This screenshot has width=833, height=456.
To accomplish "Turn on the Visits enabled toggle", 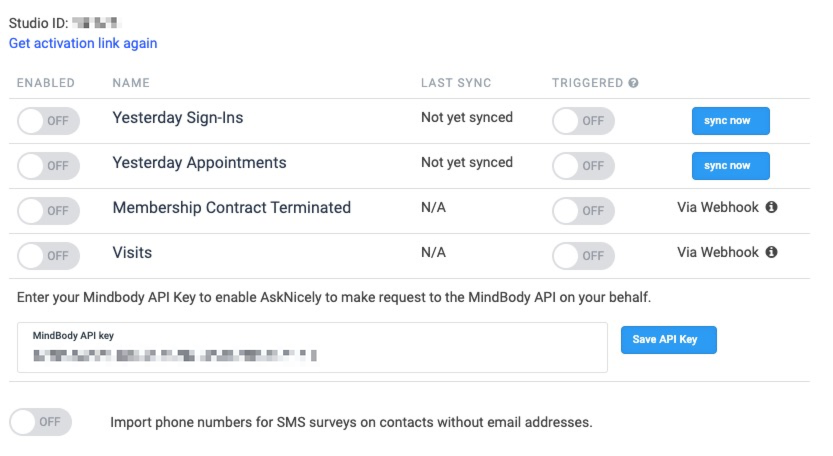I will (47, 256).
